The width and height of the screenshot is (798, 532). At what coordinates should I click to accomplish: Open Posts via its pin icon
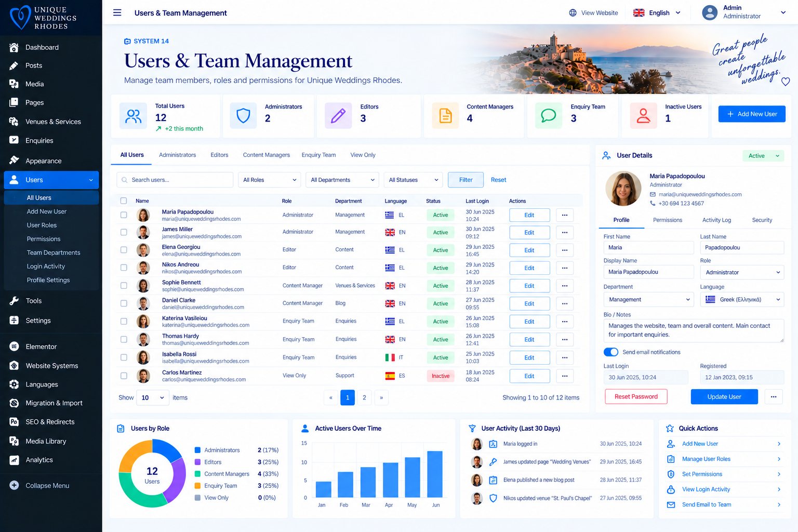[14, 65]
